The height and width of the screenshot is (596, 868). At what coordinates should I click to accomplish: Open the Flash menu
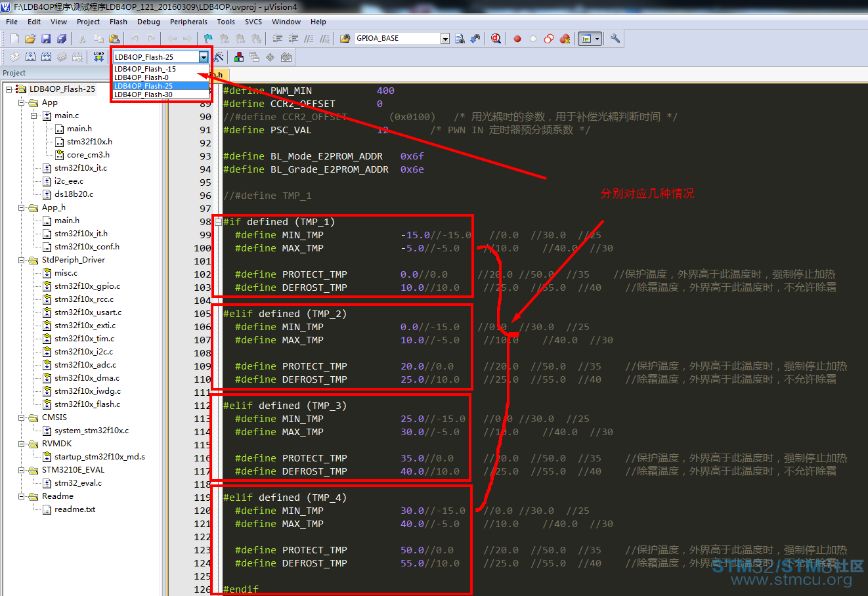click(x=118, y=22)
